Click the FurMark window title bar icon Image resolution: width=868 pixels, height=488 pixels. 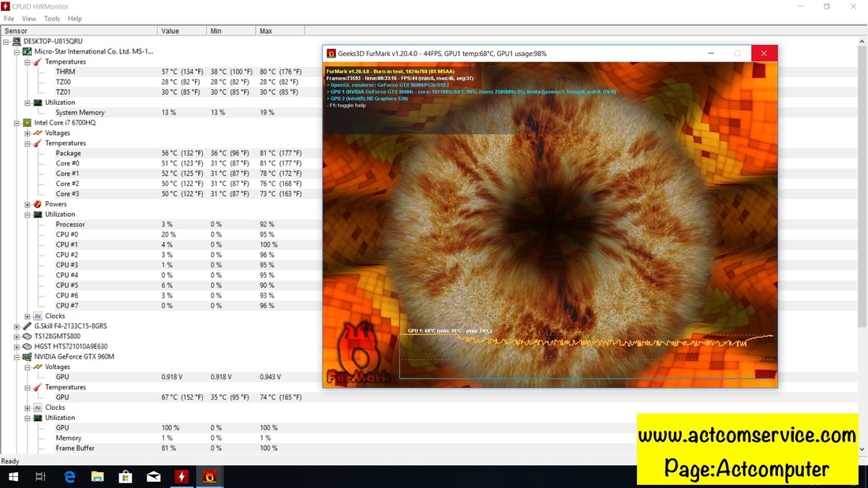331,54
